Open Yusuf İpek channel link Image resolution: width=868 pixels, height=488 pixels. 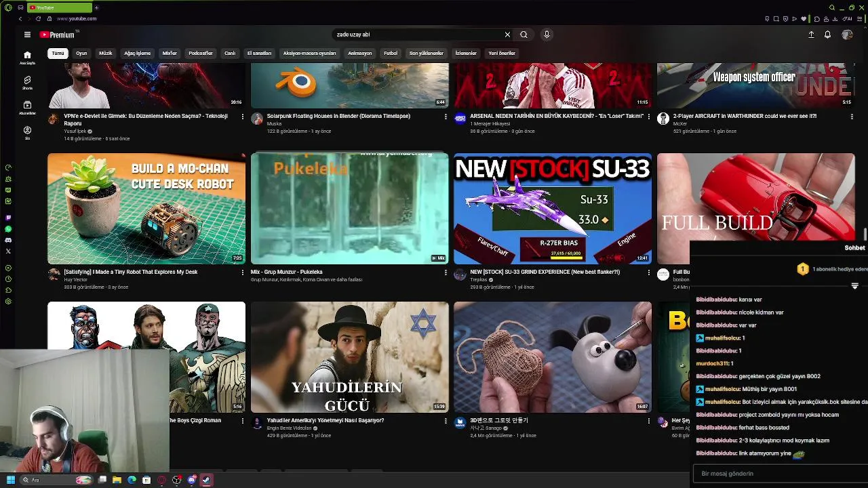pos(75,131)
